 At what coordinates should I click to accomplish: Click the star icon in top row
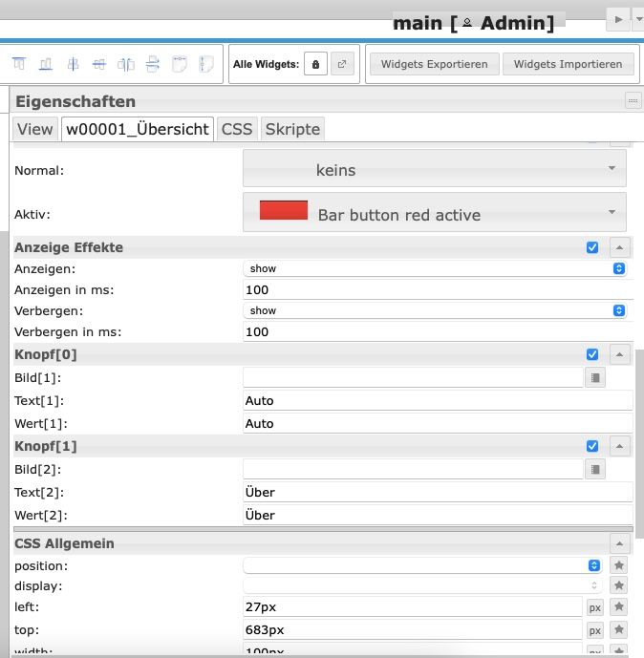pos(619,629)
